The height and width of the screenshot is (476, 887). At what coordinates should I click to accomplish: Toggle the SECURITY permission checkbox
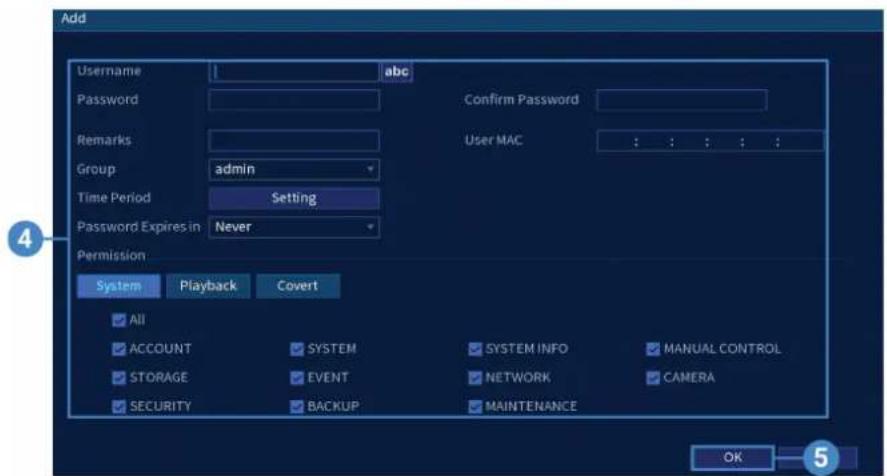[119, 406]
